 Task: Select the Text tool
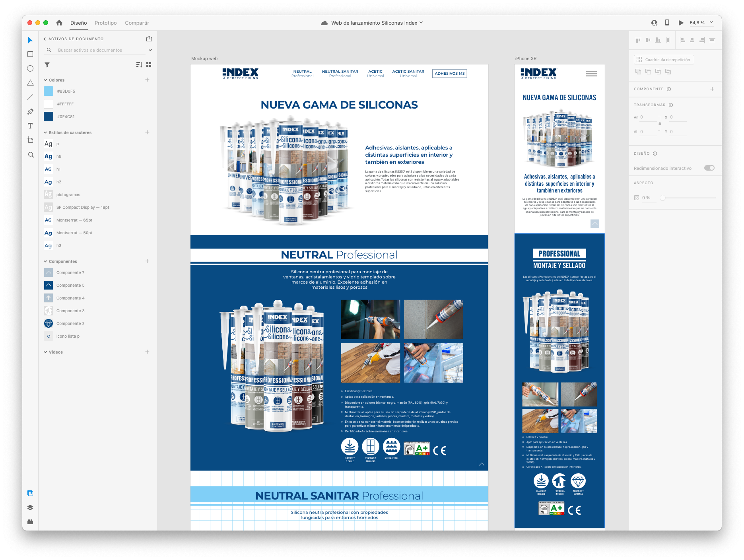pos(30,126)
